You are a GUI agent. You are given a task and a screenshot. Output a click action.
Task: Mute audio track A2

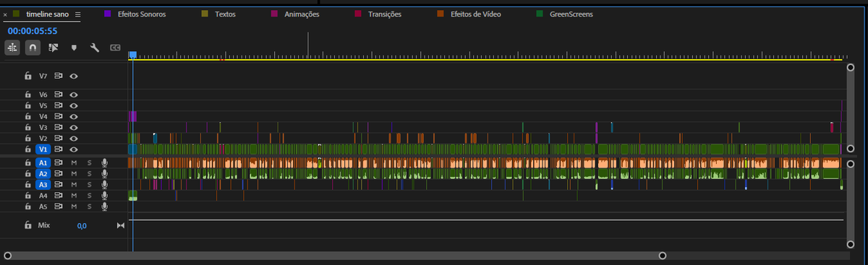[74, 174]
